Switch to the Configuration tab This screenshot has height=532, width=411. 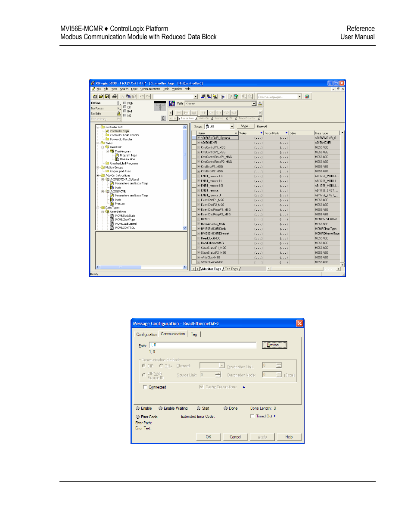pos(146,334)
